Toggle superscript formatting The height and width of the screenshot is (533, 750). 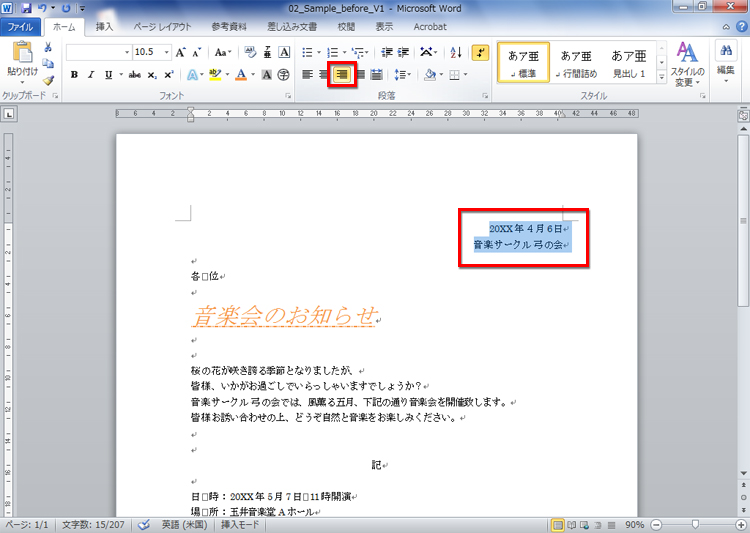click(168, 75)
